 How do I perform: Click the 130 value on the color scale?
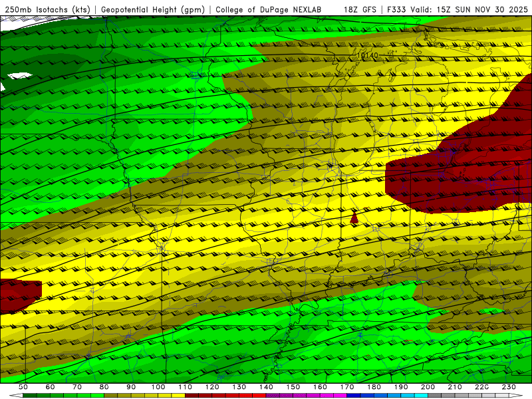tap(239, 387)
